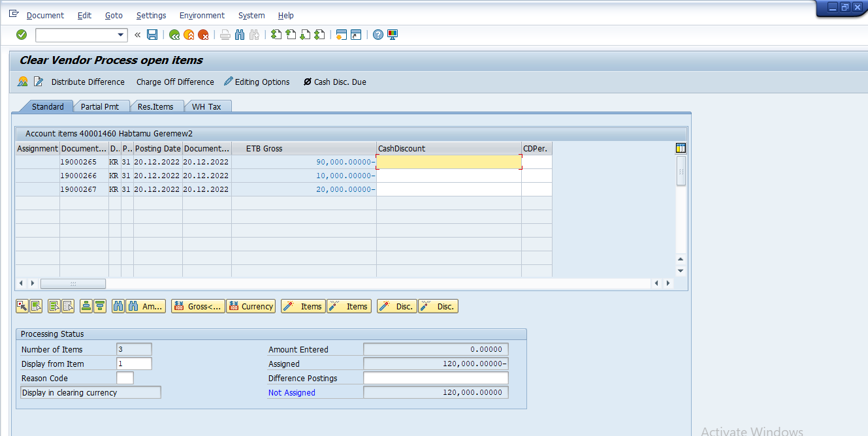Click the table column settings icon
The width and height of the screenshot is (868, 436).
[681, 148]
